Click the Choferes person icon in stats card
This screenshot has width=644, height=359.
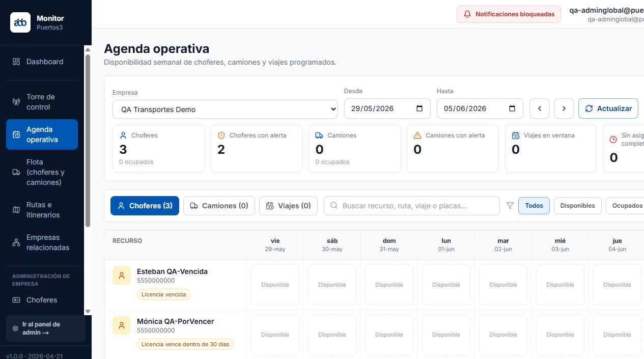coord(123,135)
